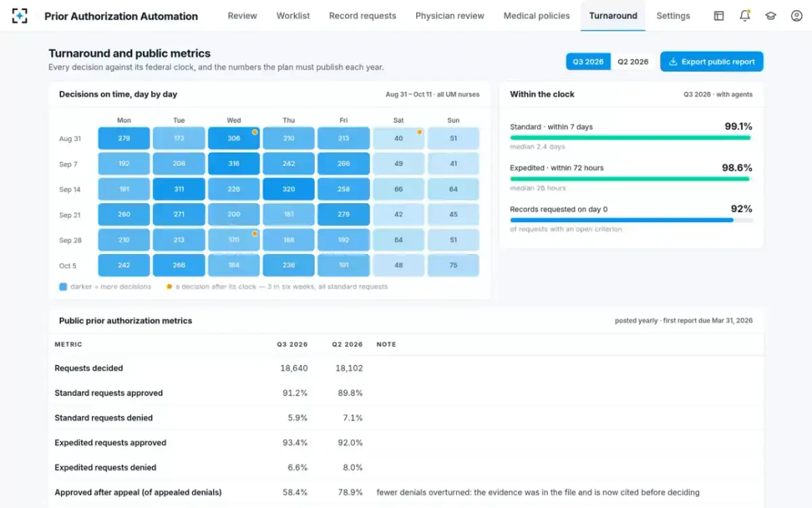Select the heatmap cell showing 75

(453, 266)
